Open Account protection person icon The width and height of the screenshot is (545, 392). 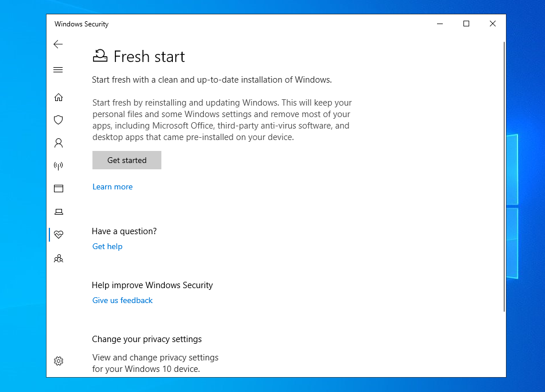[x=59, y=143]
